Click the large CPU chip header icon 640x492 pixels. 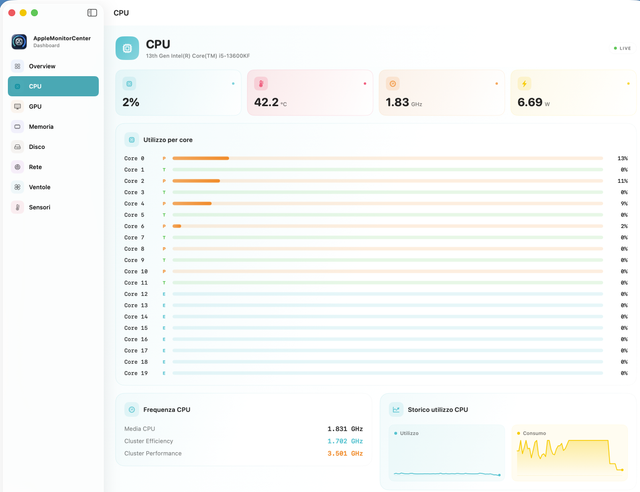tap(127, 48)
